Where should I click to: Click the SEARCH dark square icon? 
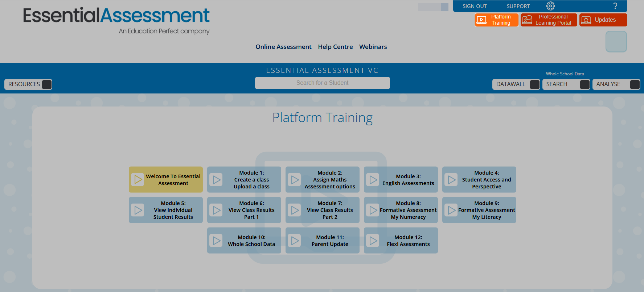[585, 84]
